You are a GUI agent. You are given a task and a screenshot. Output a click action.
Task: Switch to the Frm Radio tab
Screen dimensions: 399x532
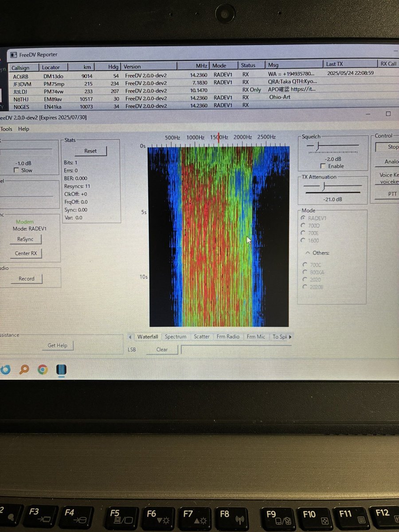[x=228, y=337]
